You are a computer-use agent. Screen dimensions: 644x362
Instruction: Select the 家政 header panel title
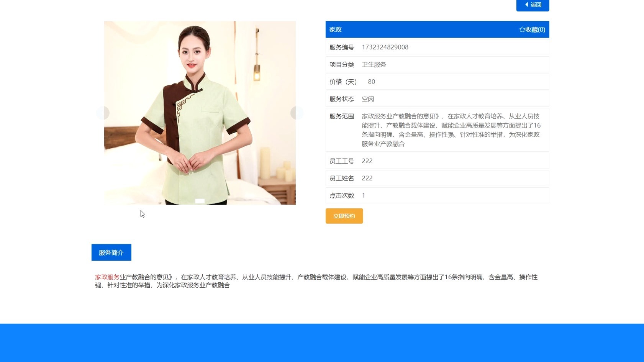click(x=335, y=29)
